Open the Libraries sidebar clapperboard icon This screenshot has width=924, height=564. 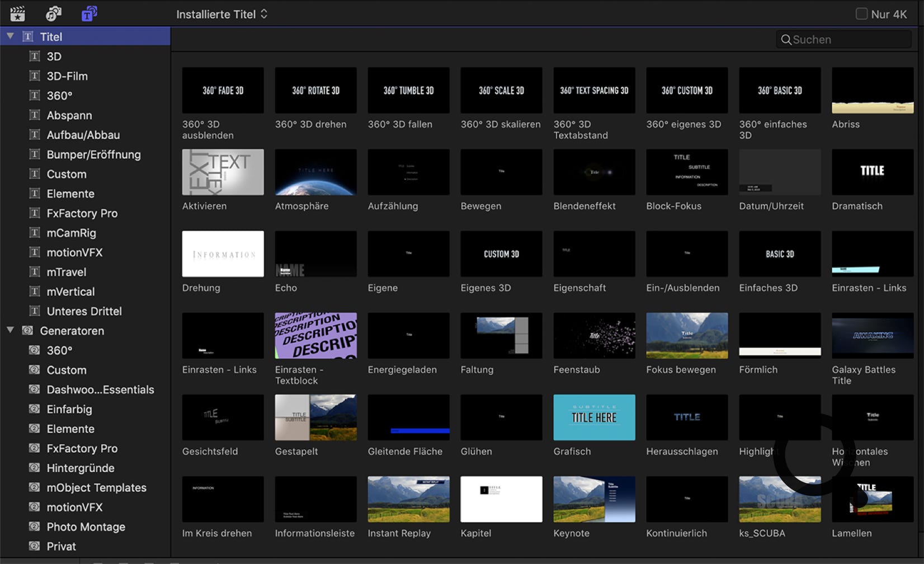click(x=17, y=13)
